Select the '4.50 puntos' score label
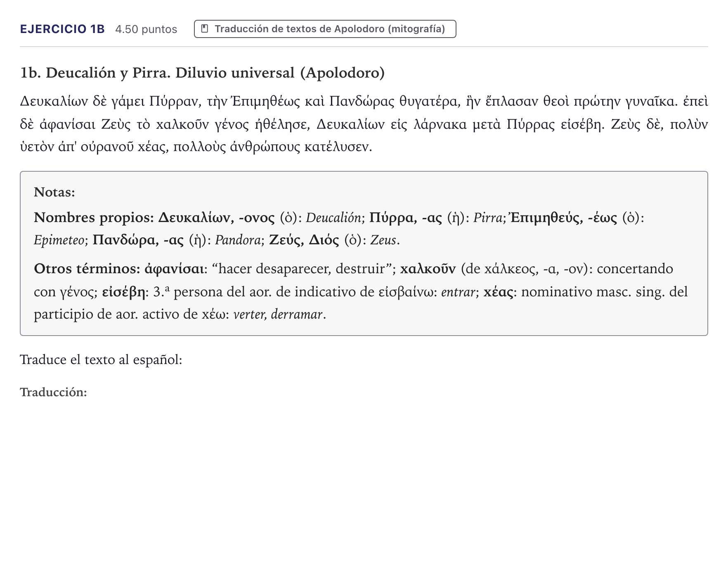728x582 pixels. [146, 29]
